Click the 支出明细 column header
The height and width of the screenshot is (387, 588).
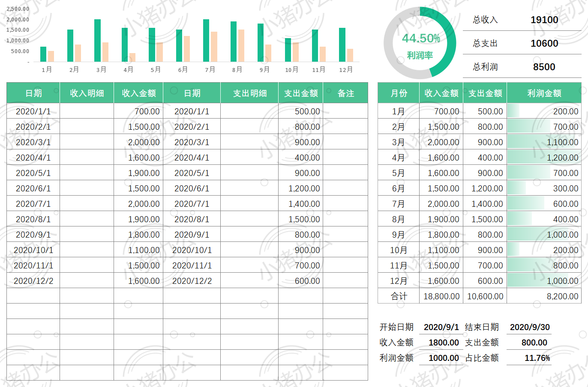click(250, 93)
